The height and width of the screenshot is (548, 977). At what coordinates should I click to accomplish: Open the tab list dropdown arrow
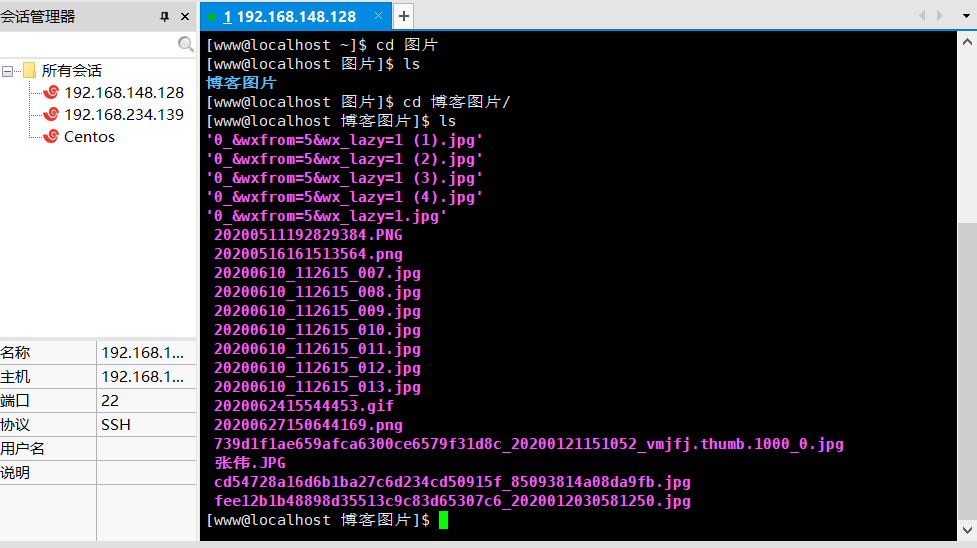966,16
